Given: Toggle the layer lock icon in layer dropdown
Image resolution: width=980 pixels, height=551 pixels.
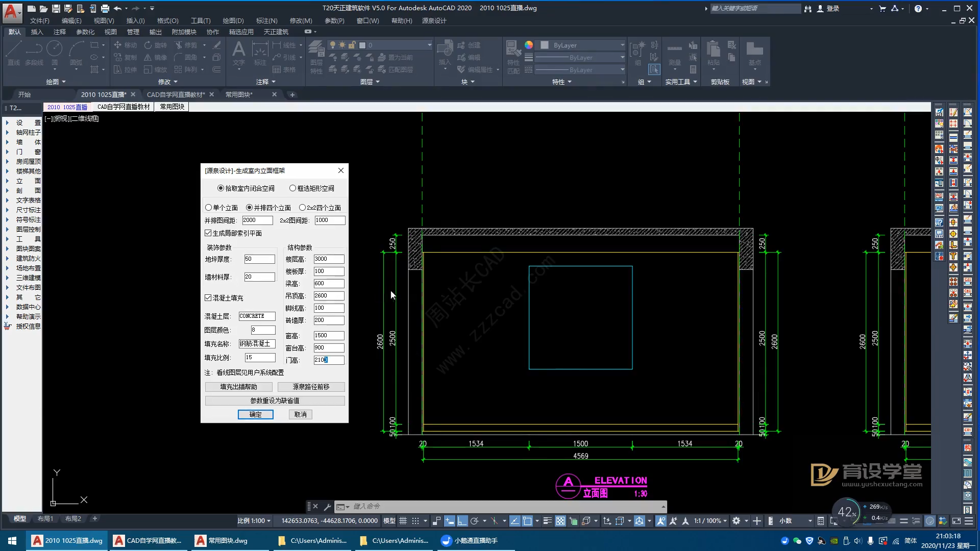Looking at the screenshot, I should (x=352, y=45).
